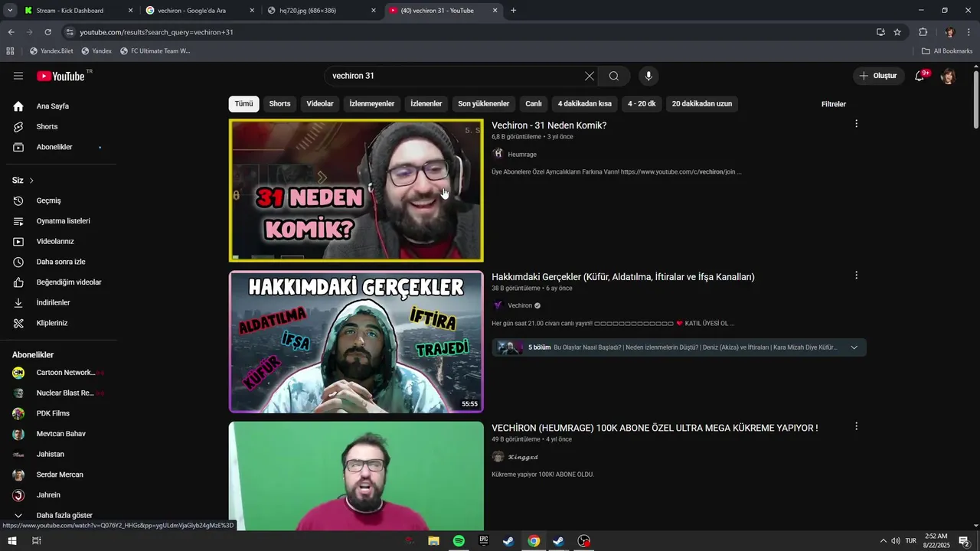Viewport: 980px width, 551px height.
Task: Open options menu for '31 Neden Komik?' video
Action: coord(856,124)
